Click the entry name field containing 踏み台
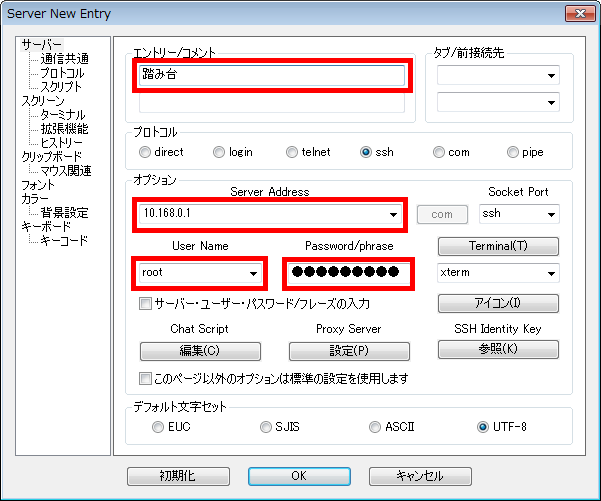This screenshot has width=601, height=501. (x=272, y=75)
